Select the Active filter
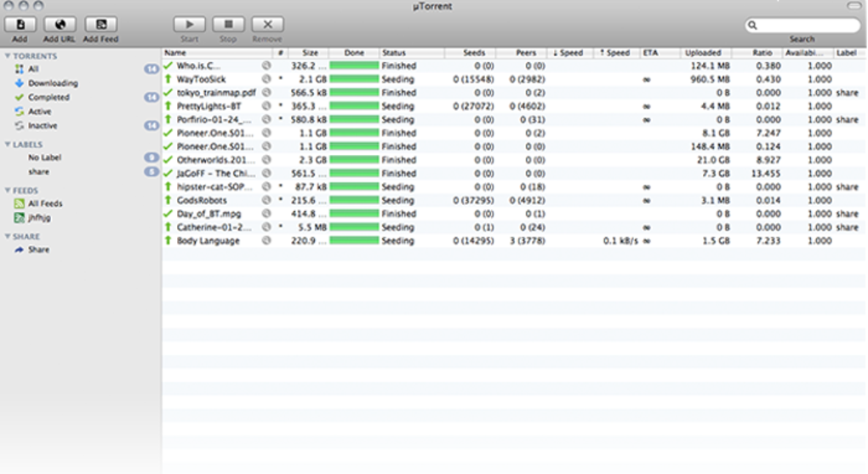868x474 pixels. tap(39, 111)
